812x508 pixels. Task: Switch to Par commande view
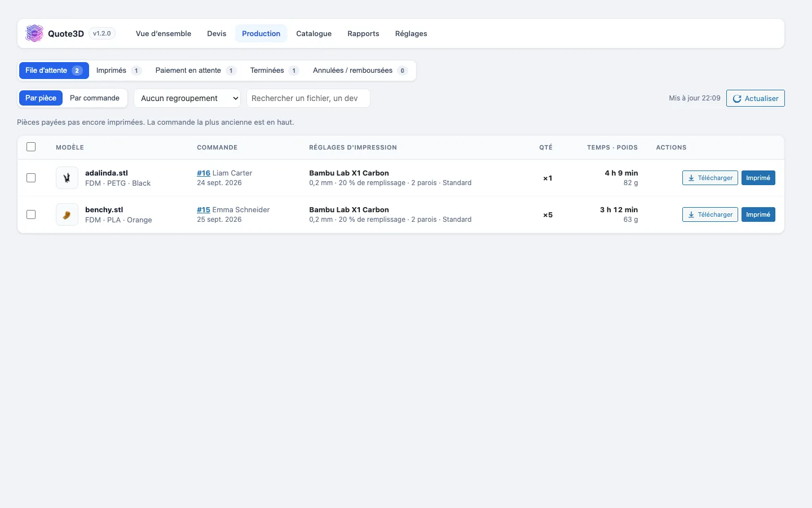(x=95, y=98)
